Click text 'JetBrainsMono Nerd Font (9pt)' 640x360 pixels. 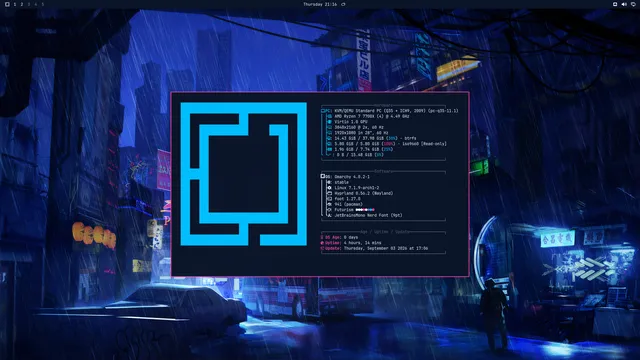coord(368,215)
